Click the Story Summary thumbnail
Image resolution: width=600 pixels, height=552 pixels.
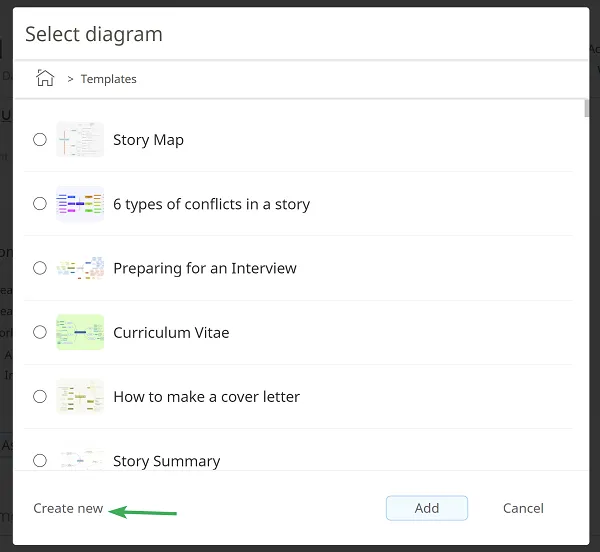(x=80, y=459)
